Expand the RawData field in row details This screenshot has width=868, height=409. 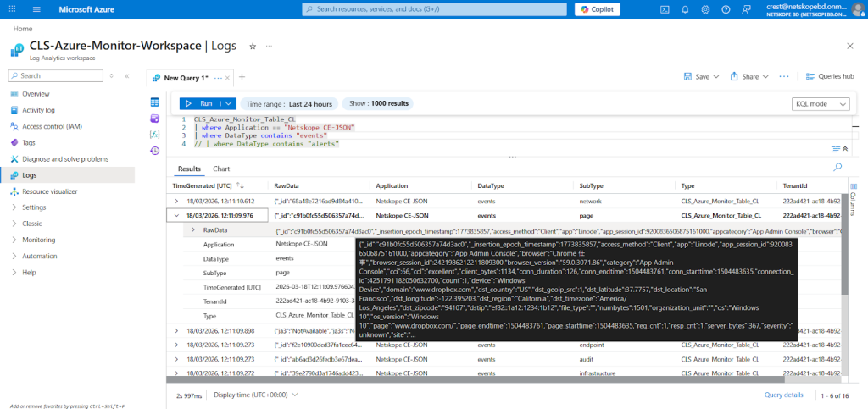tap(193, 230)
